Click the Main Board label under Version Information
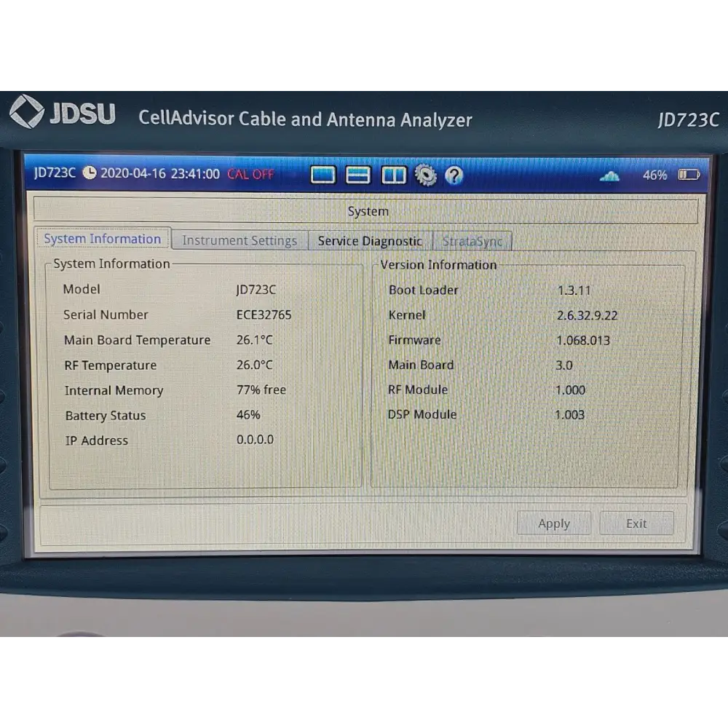 point(421,365)
